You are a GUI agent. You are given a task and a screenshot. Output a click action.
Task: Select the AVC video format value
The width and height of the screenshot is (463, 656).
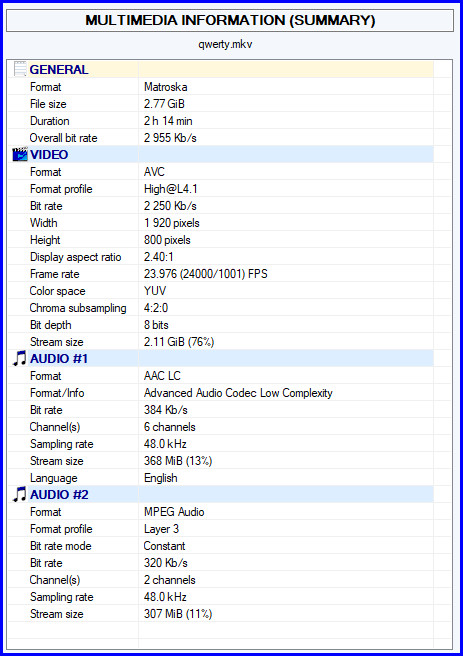pyautogui.click(x=154, y=172)
